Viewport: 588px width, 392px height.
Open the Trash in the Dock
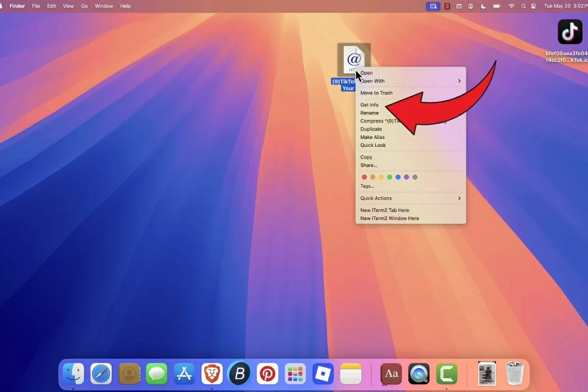pos(514,374)
